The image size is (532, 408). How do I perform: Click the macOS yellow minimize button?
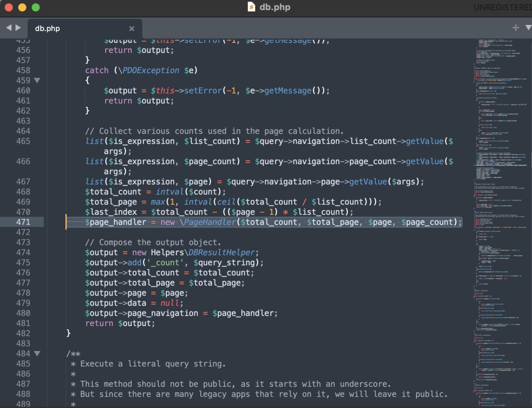tap(22, 7)
